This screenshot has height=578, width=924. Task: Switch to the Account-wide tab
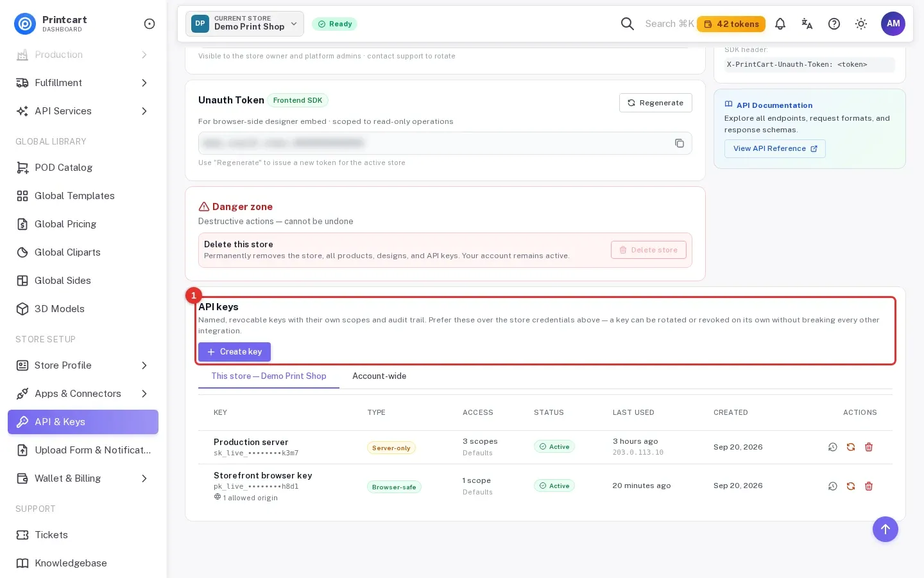click(379, 376)
